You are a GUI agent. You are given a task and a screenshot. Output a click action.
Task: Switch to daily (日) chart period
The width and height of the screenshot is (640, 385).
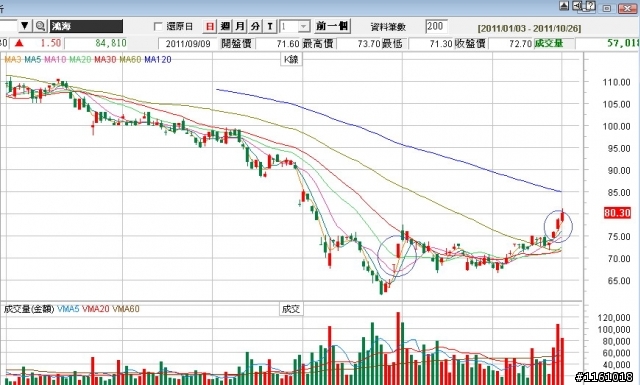[209, 27]
